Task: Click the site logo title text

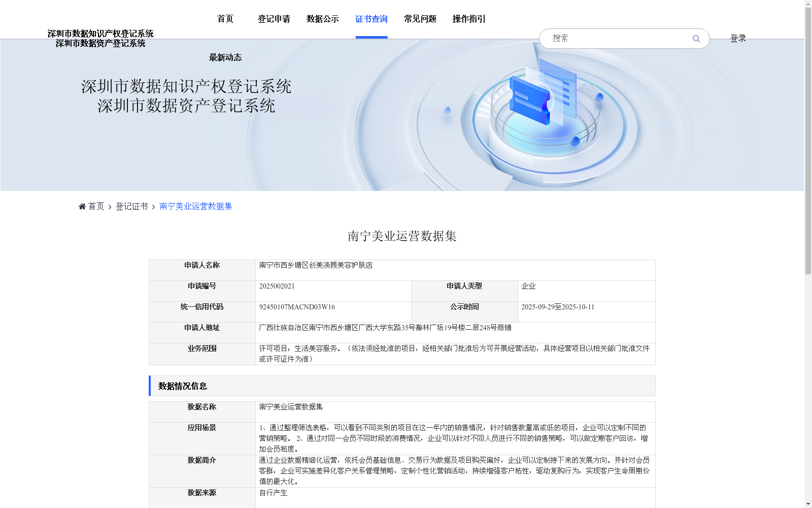Action: 100,39
